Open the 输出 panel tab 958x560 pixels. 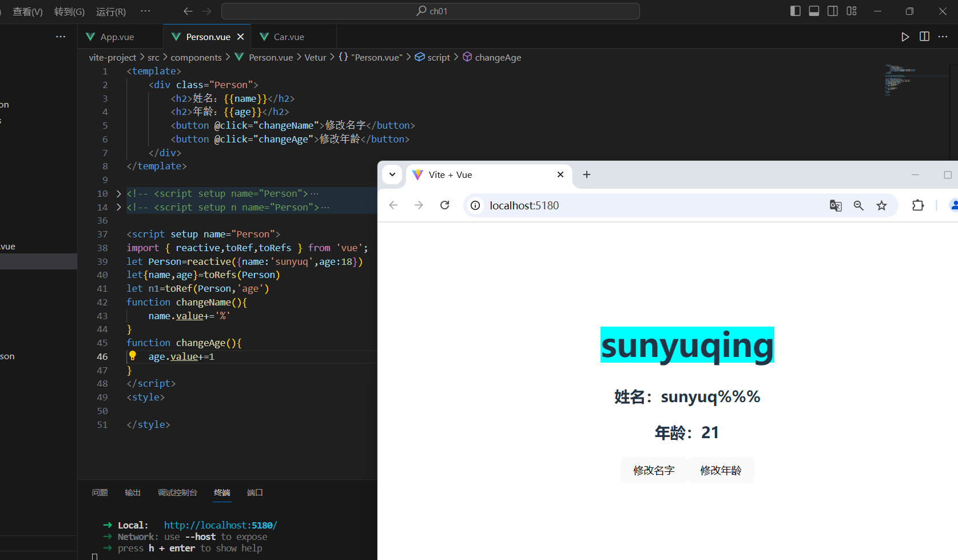(x=133, y=493)
